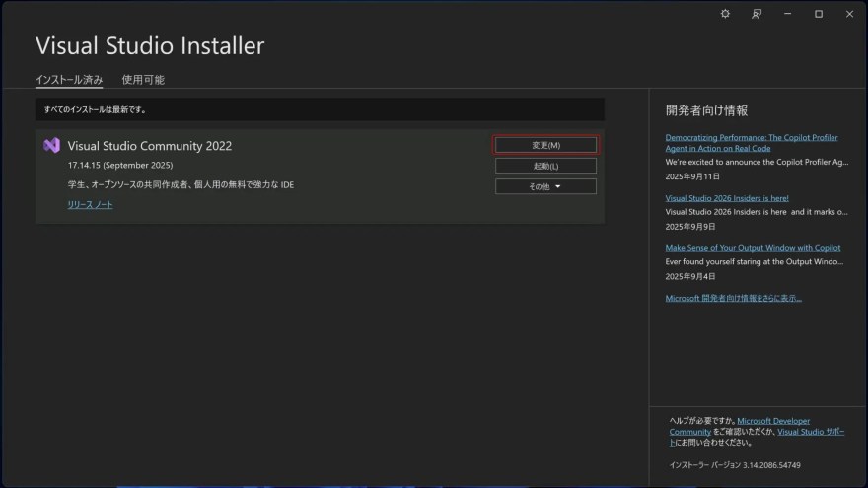Expand the その他 dropdown

pos(545,186)
